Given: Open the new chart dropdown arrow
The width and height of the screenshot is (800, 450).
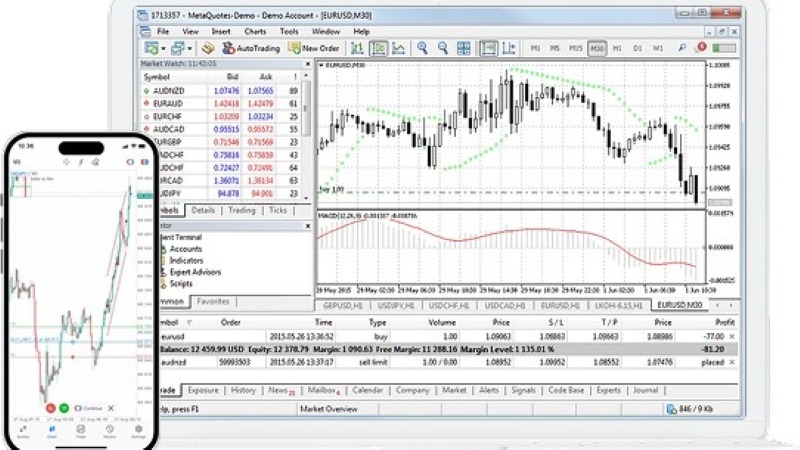Looking at the screenshot, I should (162, 48).
